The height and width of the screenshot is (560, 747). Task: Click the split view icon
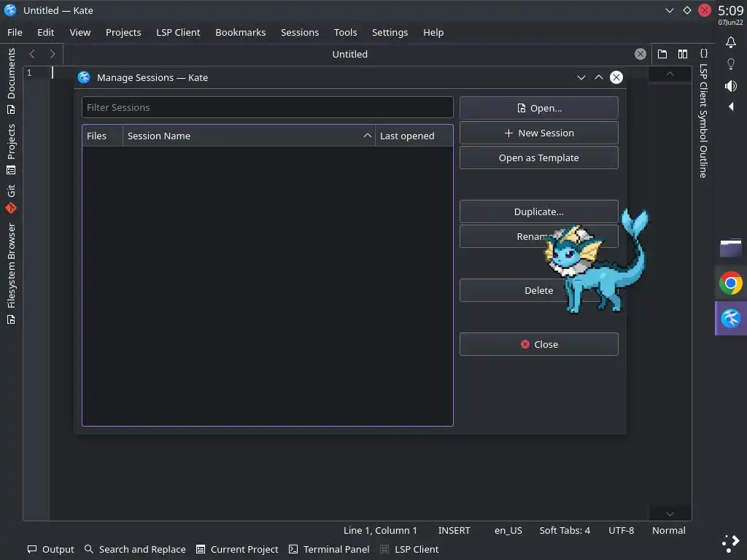click(x=683, y=54)
